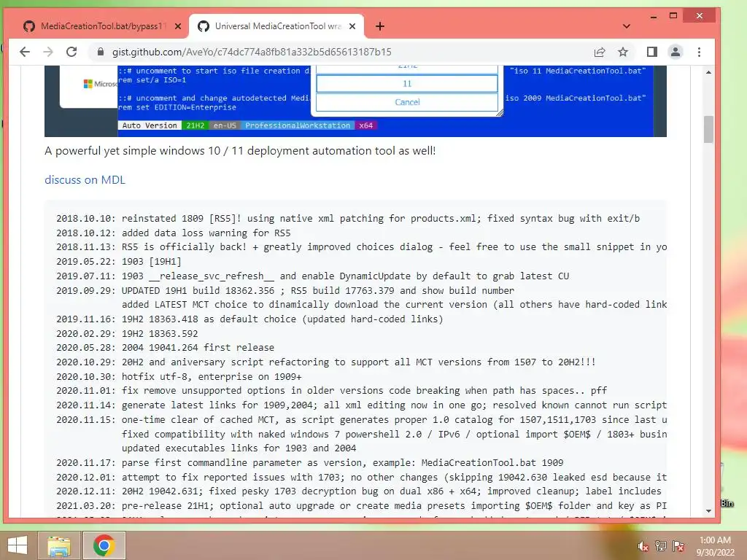Screen dimensions: 747x560
Task: Open the browser side panel icon
Action: click(x=651, y=52)
